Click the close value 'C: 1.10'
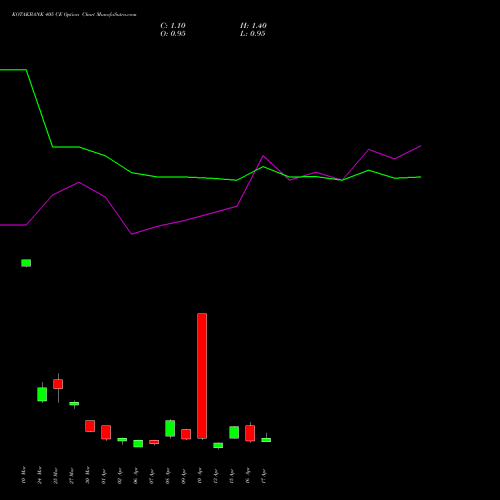 pyautogui.click(x=173, y=26)
